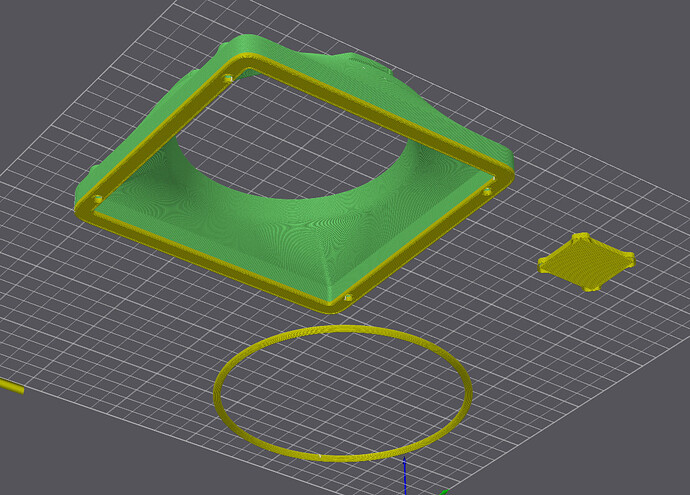Select the yellow line segment at the left edge
Image resolution: width=690 pixels, height=495 pixels.
(x=11, y=386)
